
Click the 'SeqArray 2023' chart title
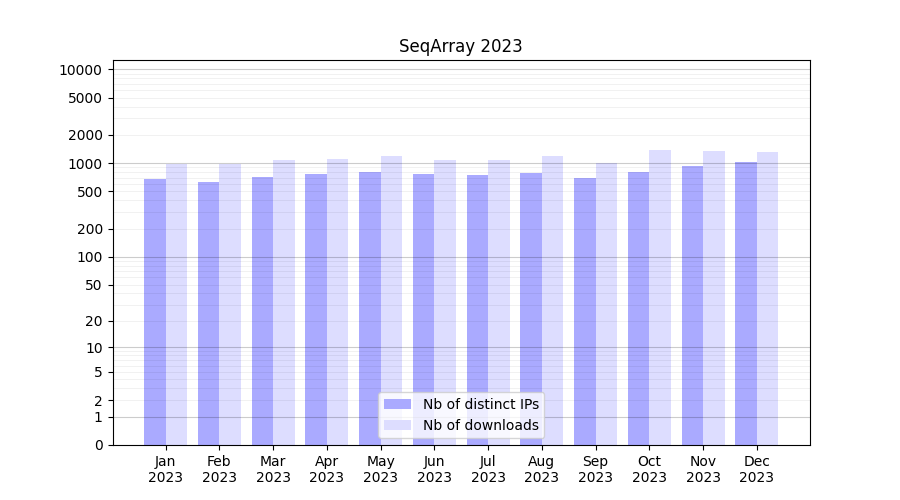click(x=460, y=46)
